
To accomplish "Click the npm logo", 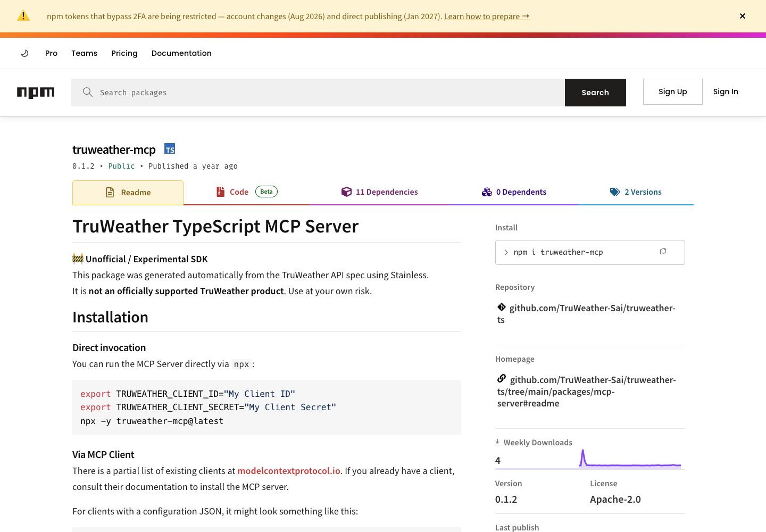I will point(36,93).
